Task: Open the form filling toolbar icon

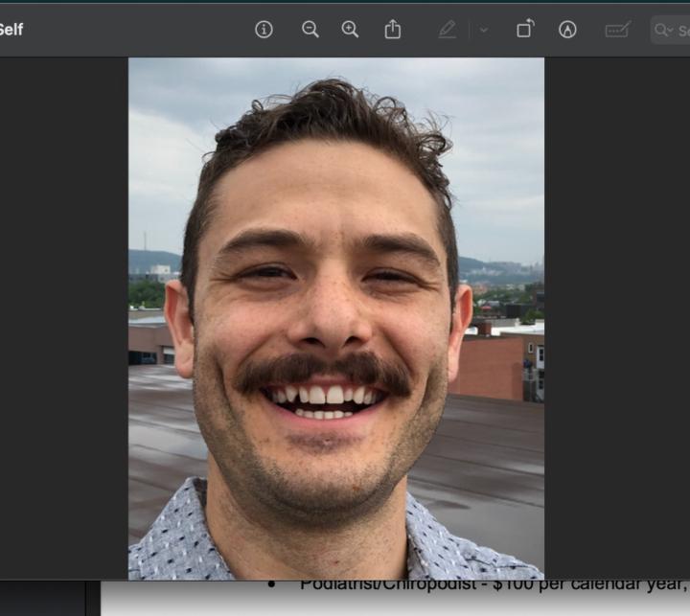Action: pyautogui.click(x=617, y=30)
